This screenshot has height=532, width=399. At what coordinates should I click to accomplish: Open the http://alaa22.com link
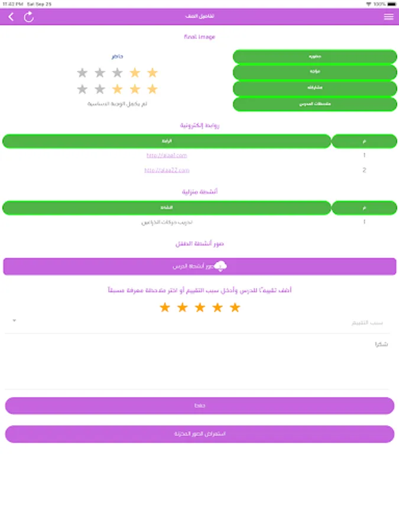point(167,170)
